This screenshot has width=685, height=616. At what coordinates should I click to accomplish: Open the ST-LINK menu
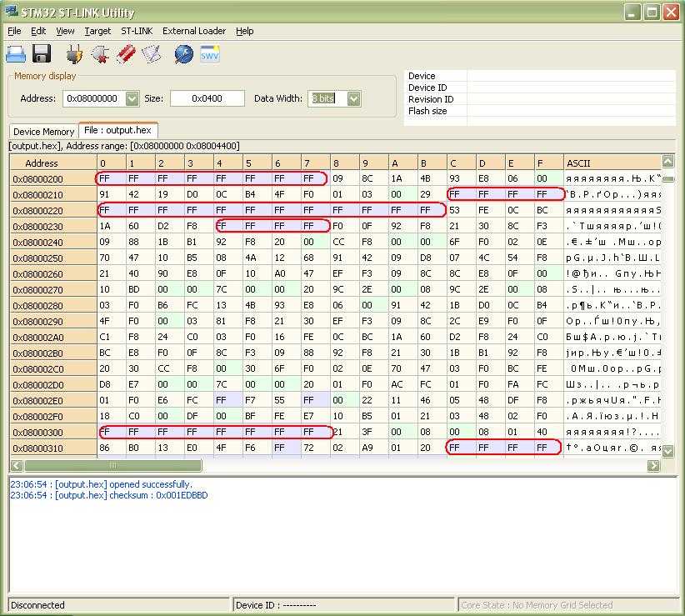pyautogui.click(x=137, y=31)
